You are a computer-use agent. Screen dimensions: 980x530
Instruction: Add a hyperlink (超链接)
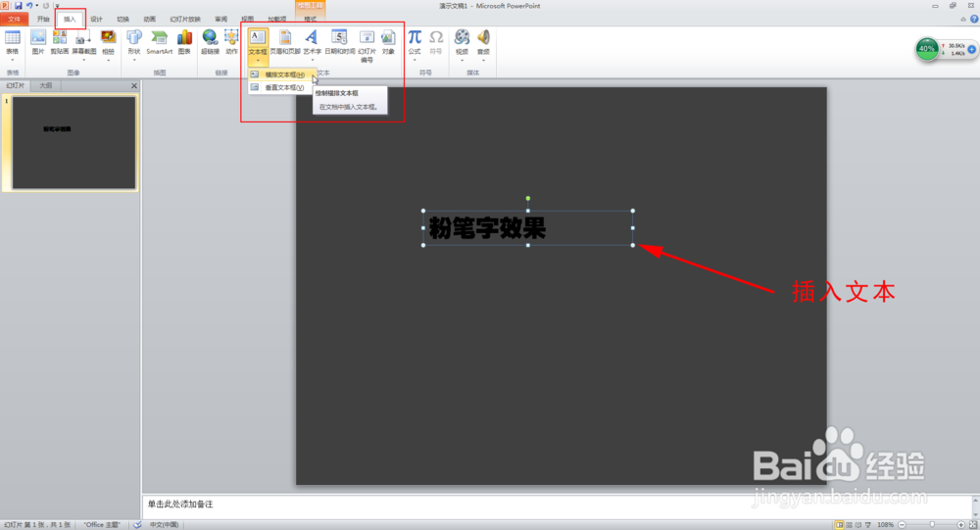click(x=210, y=42)
